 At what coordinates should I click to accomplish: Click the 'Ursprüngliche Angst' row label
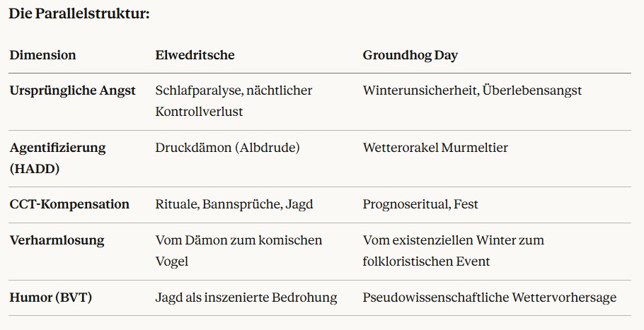pos(72,90)
